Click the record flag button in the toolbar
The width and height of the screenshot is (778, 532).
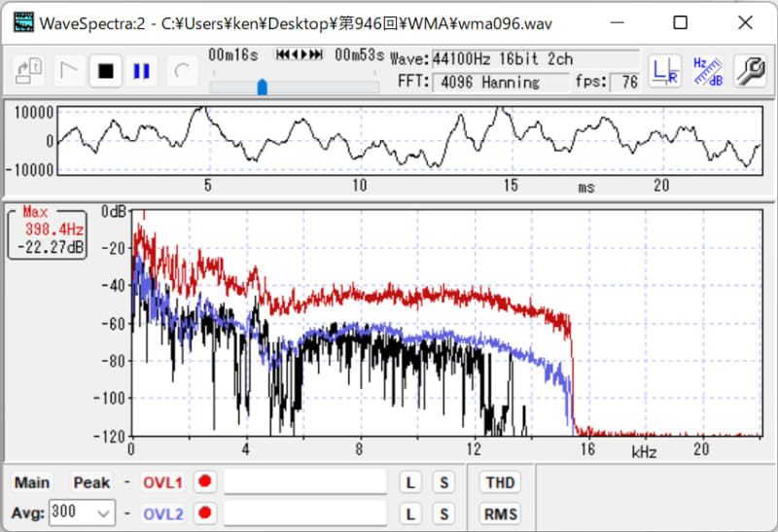pos(68,71)
